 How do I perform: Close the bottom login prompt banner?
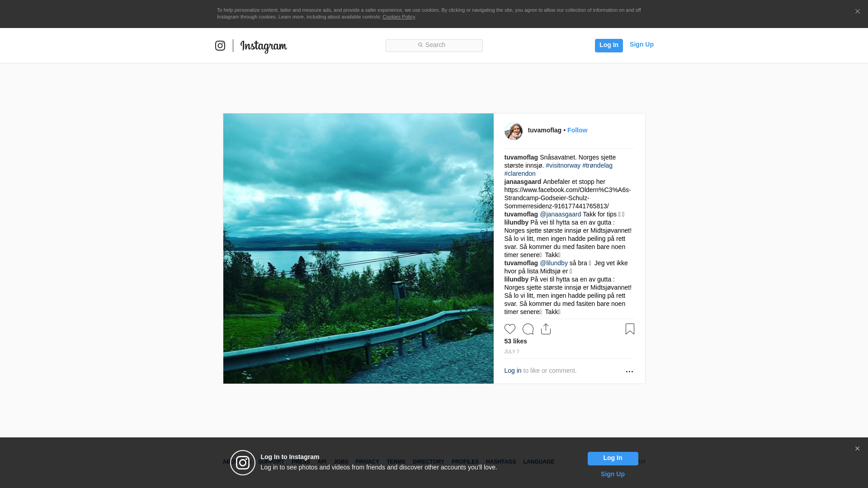click(x=857, y=449)
